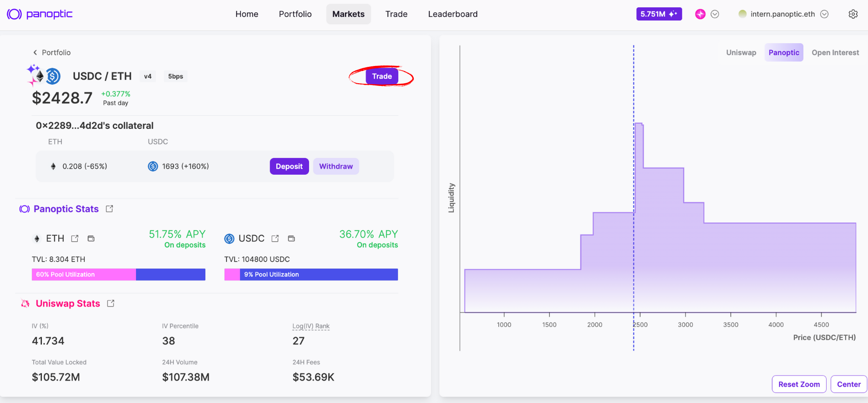The width and height of the screenshot is (868, 403).
Task: Click the 0.208 (-65%) ETH balance
Action: point(85,166)
